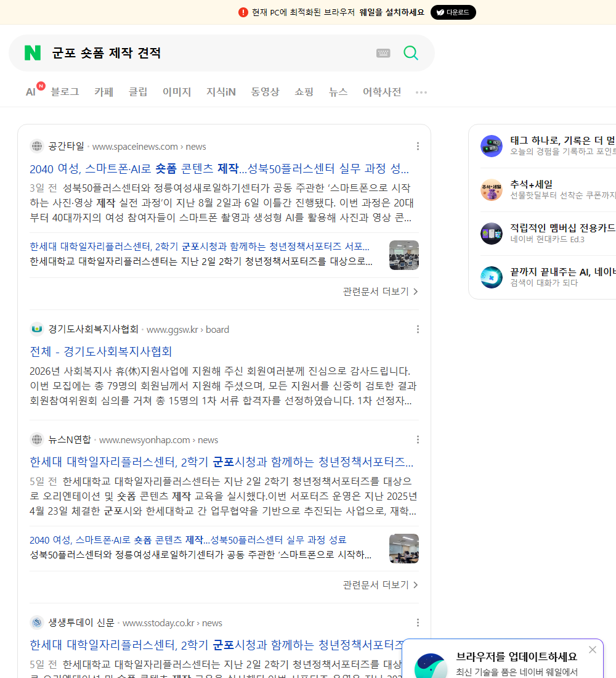Screen dimensions: 616x678
Task: Expand 관련문서 더보기 under 공간타일 result
Action: (381, 292)
